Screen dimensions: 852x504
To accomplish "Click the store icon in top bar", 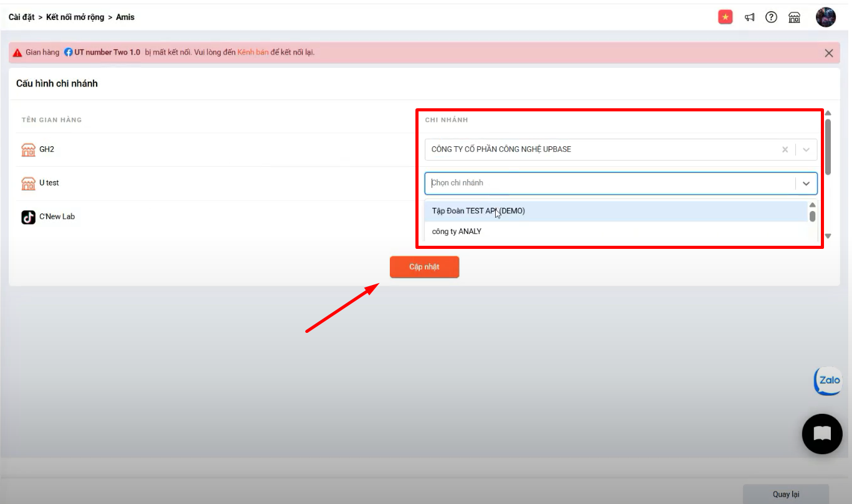I will point(794,17).
